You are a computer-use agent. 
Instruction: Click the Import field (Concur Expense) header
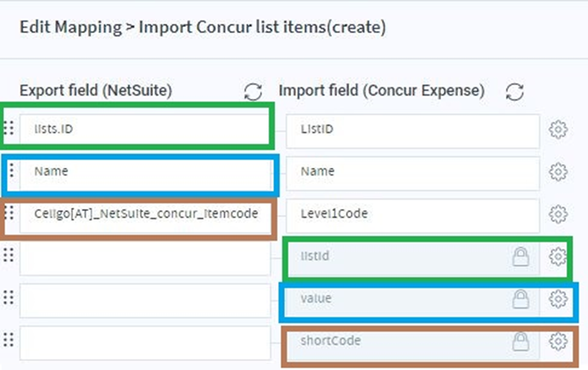(x=382, y=91)
